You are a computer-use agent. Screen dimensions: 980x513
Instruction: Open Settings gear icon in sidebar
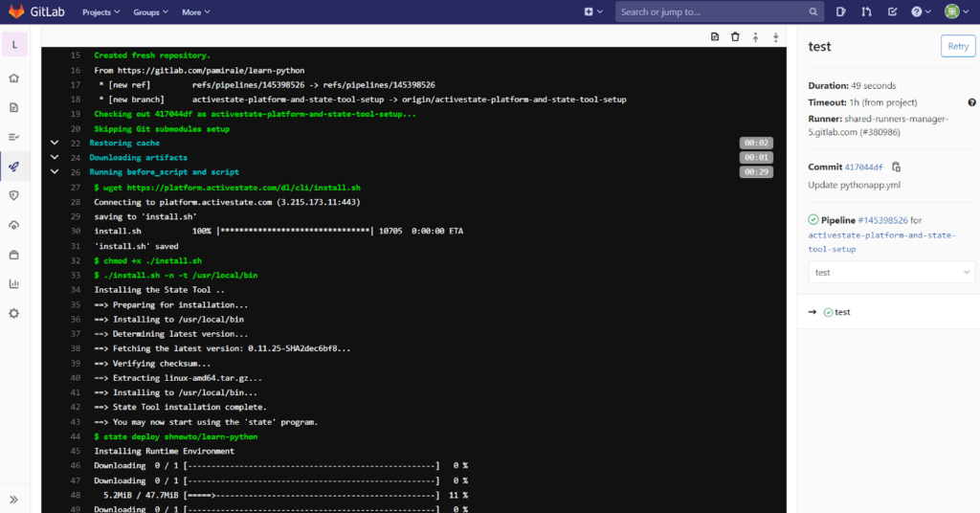(13, 313)
